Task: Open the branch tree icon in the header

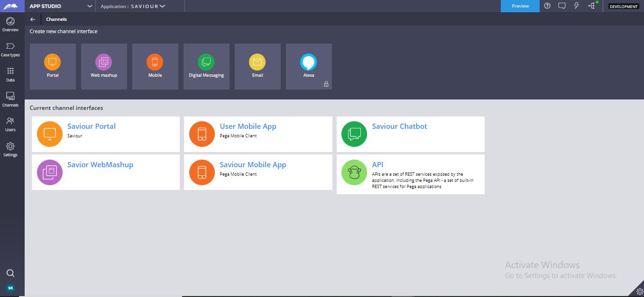Action: click(591, 6)
